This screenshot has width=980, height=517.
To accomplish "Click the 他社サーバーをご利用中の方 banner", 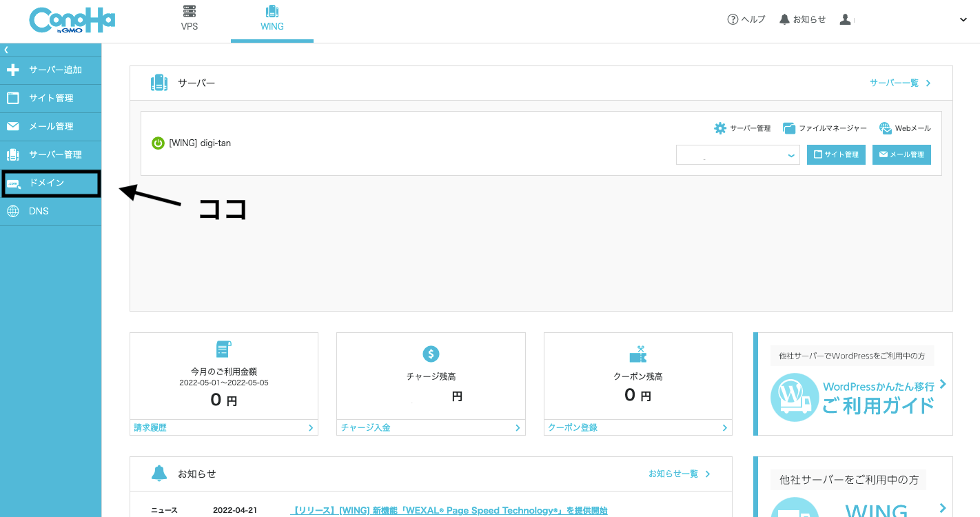I will click(x=853, y=487).
